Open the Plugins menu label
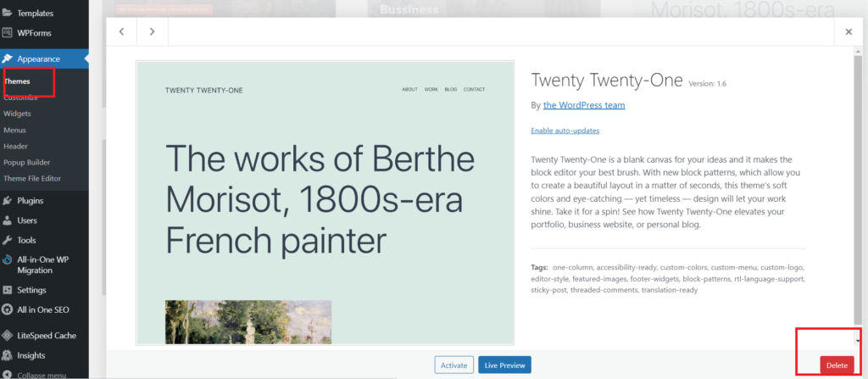 tap(30, 201)
